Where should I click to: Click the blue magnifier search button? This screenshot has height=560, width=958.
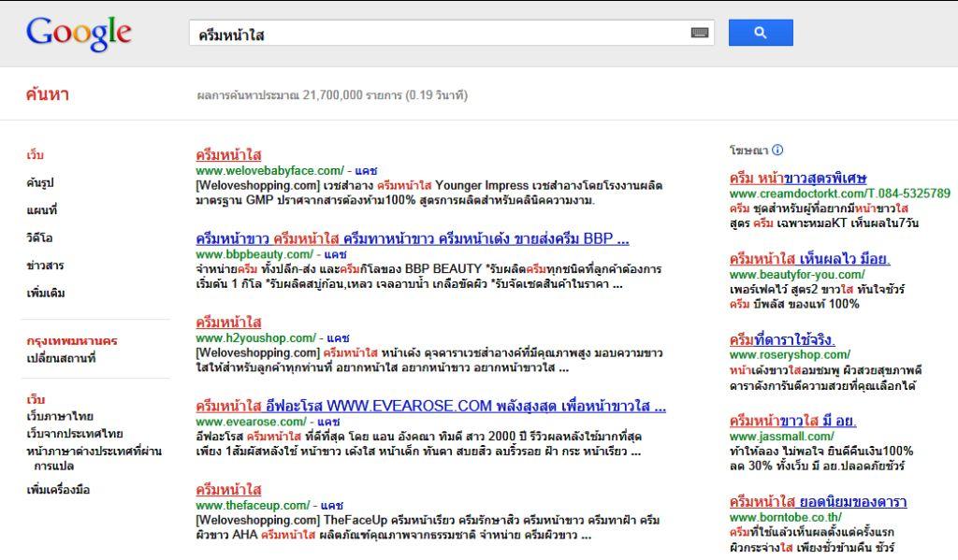(760, 33)
